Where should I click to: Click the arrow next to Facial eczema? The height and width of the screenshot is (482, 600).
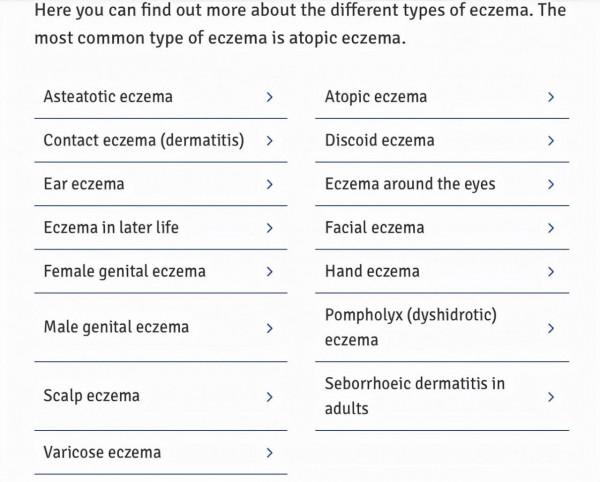551,228
